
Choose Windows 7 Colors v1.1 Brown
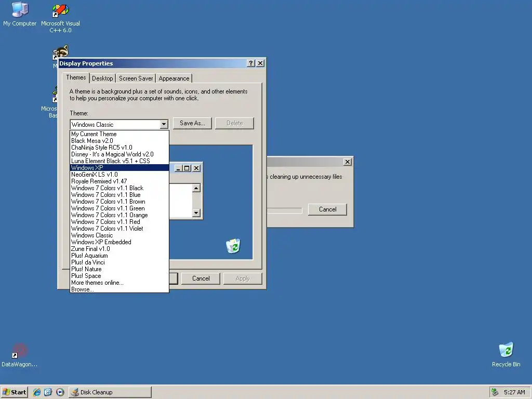click(119, 202)
